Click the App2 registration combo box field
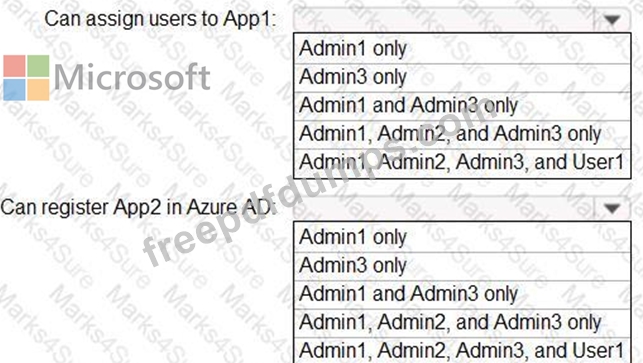The width and height of the screenshot is (643, 363). click(462, 208)
